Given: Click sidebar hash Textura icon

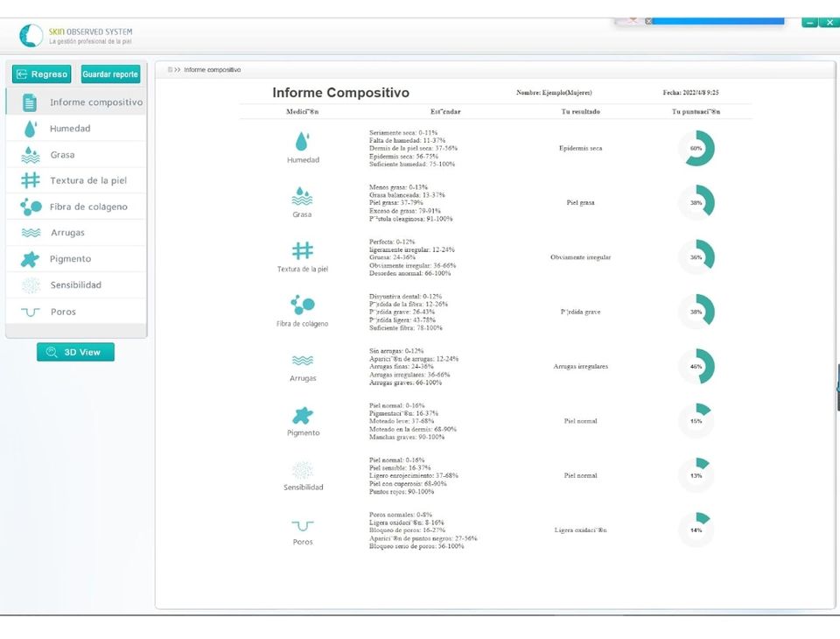Looking at the screenshot, I should (x=31, y=180).
